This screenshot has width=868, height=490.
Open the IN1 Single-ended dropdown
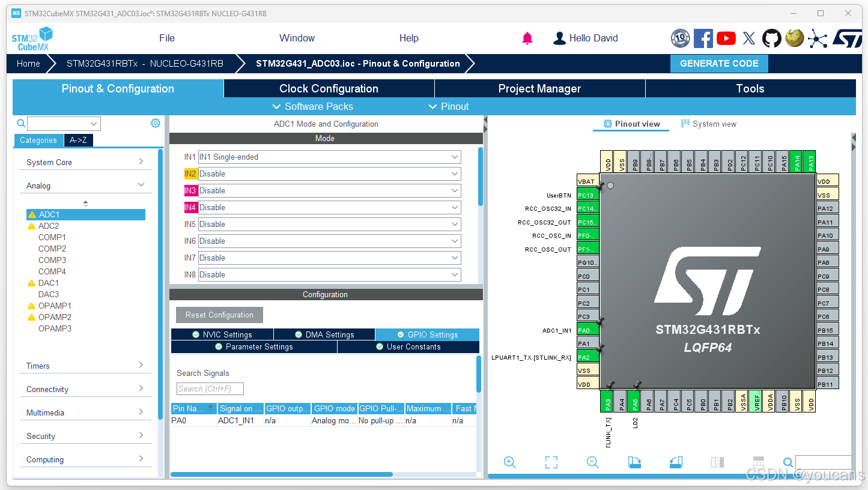pyautogui.click(x=330, y=157)
